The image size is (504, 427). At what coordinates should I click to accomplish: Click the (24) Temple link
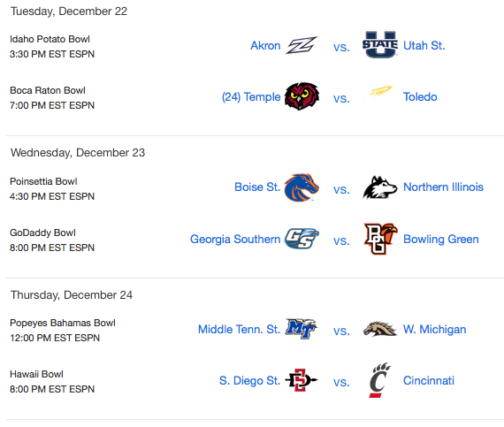(x=251, y=96)
